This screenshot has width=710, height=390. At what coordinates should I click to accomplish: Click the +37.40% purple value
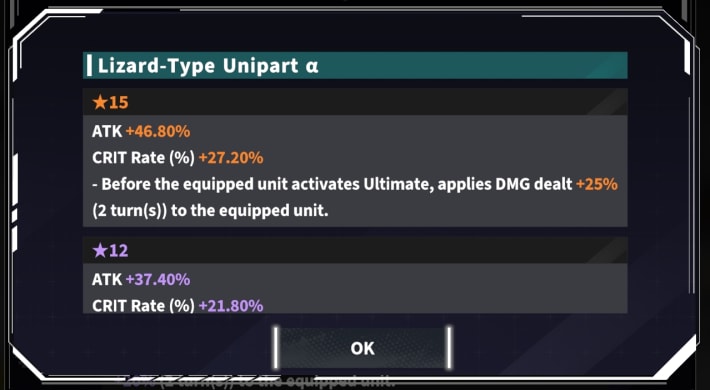(158, 279)
